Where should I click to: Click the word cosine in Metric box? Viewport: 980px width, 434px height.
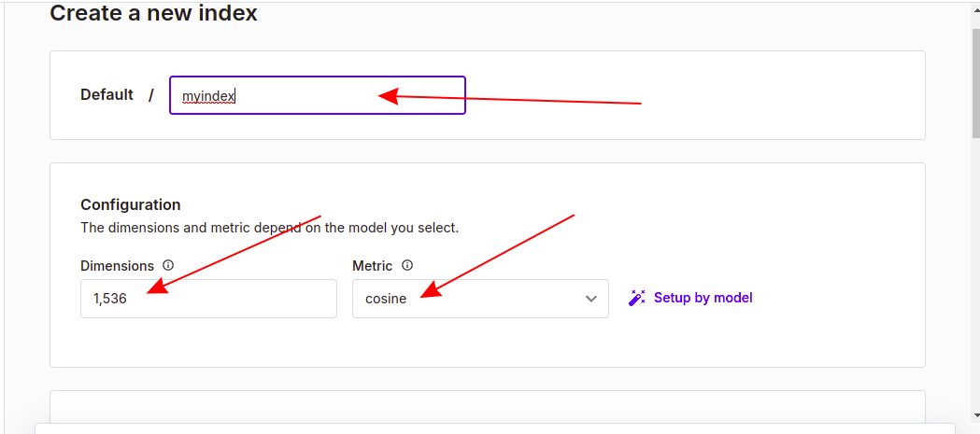386,300
